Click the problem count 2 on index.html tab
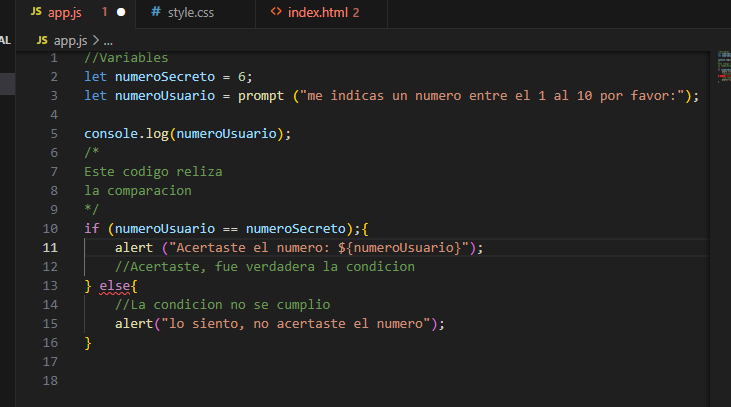The width and height of the screenshot is (731, 407). point(356,13)
